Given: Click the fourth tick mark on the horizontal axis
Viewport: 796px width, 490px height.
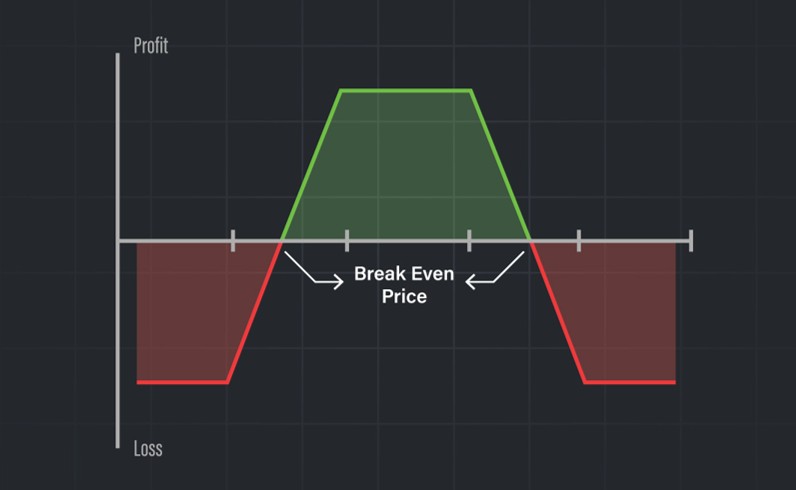Looking at the screenshot, I should (x=579, y=240).
